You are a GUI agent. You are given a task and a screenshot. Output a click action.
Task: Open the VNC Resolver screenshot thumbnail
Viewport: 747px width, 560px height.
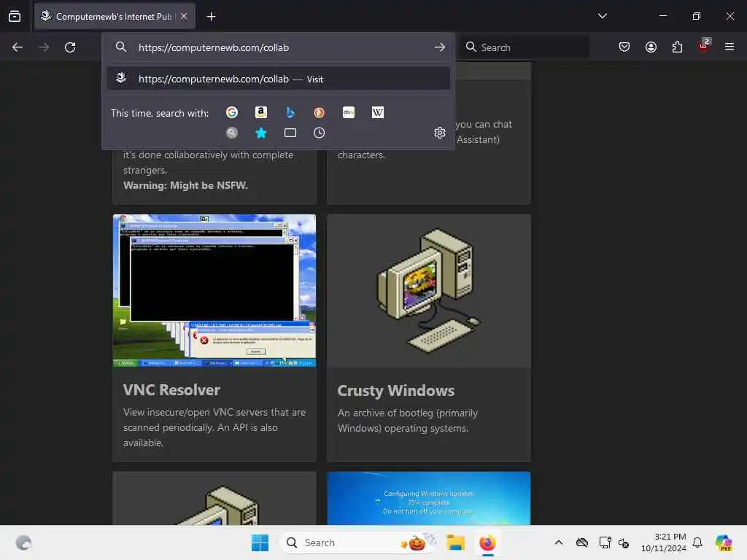[214, 290]
